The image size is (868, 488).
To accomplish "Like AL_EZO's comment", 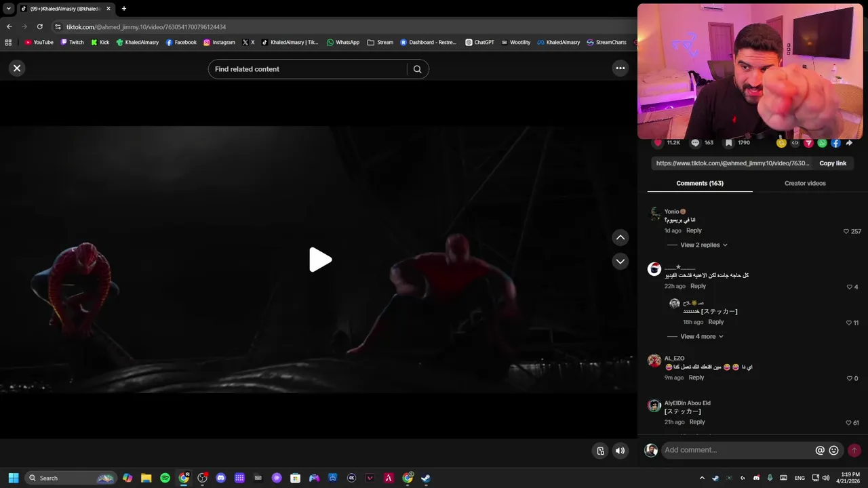I will pyautogui.click(x=849, y=378).
